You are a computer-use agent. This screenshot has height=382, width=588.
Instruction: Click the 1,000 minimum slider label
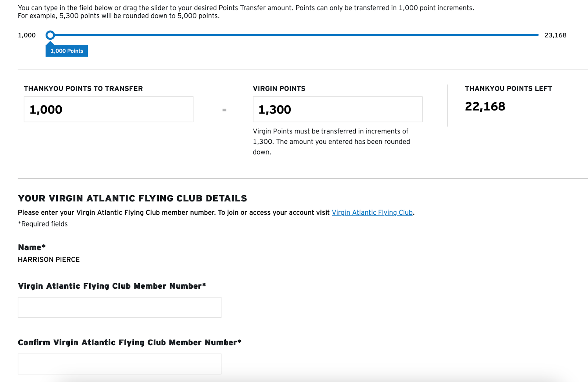click(x=27, y=35)
